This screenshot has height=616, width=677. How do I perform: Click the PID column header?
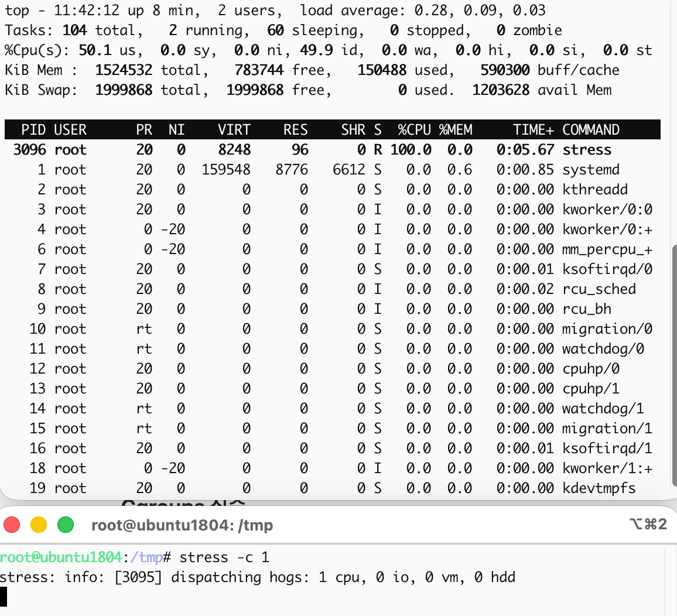34,129
